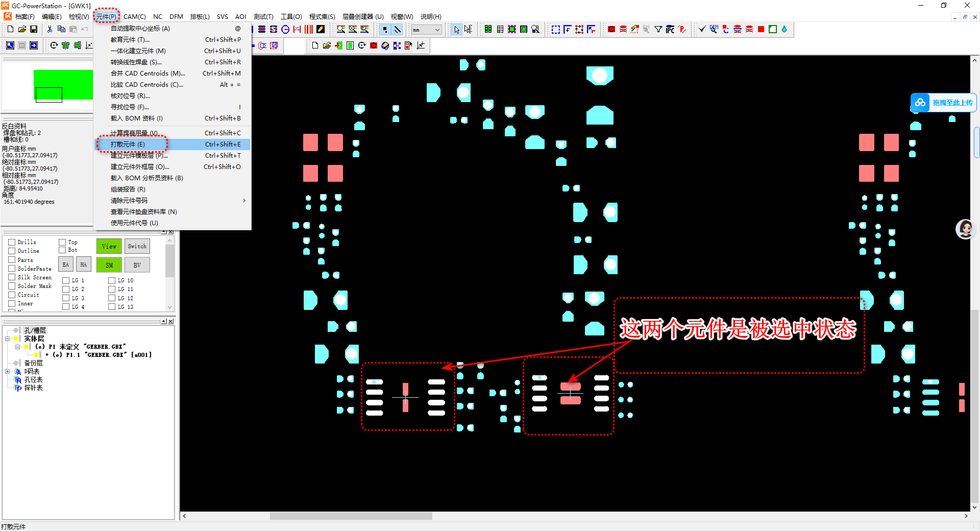Check the Top side checkbox
The width and height of the screenshot is (980, 531).
click(x=62, y=242)
